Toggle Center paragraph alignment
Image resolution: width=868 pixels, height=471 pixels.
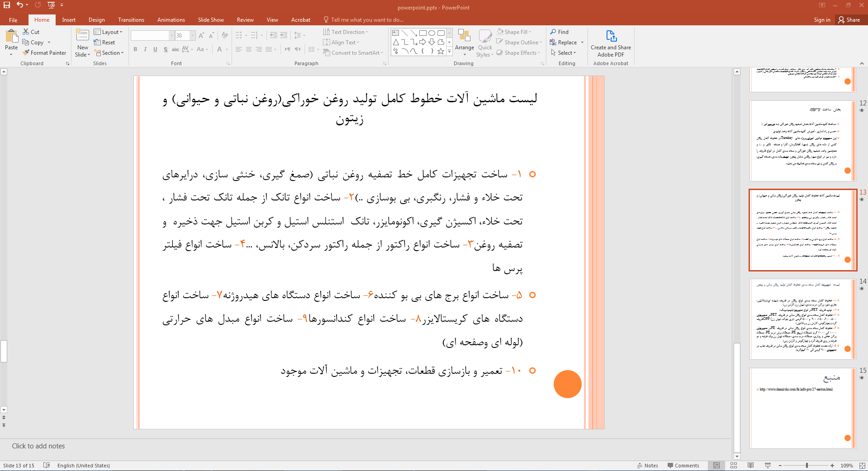249,49
